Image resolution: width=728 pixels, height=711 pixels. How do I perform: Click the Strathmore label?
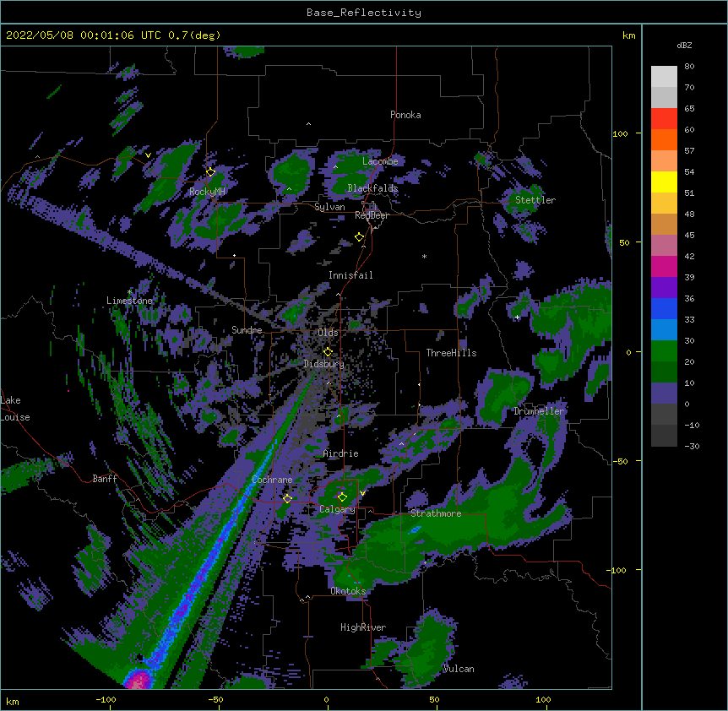click(436, 513)
